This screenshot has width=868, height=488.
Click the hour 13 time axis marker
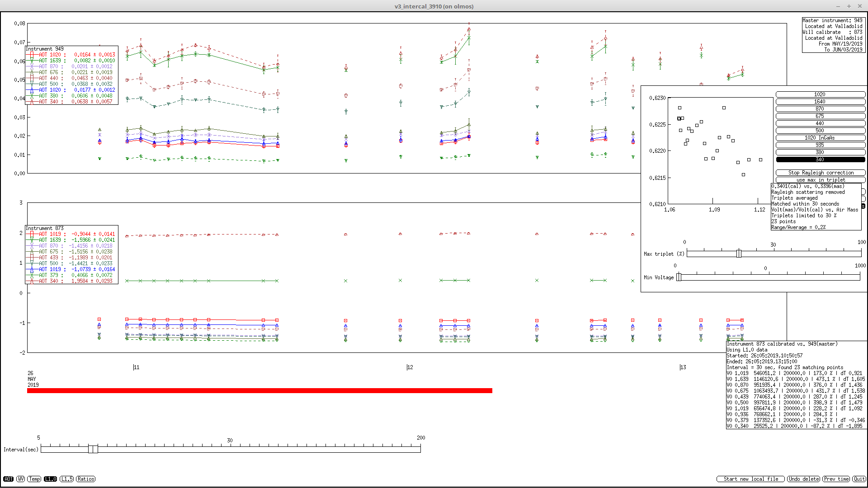683,367
